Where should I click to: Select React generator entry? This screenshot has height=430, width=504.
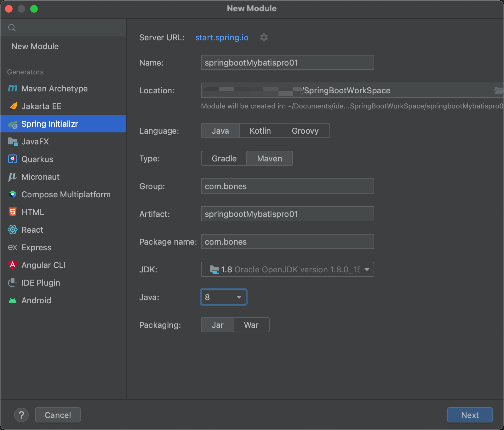pyautogui.click(x=63, y=230)
